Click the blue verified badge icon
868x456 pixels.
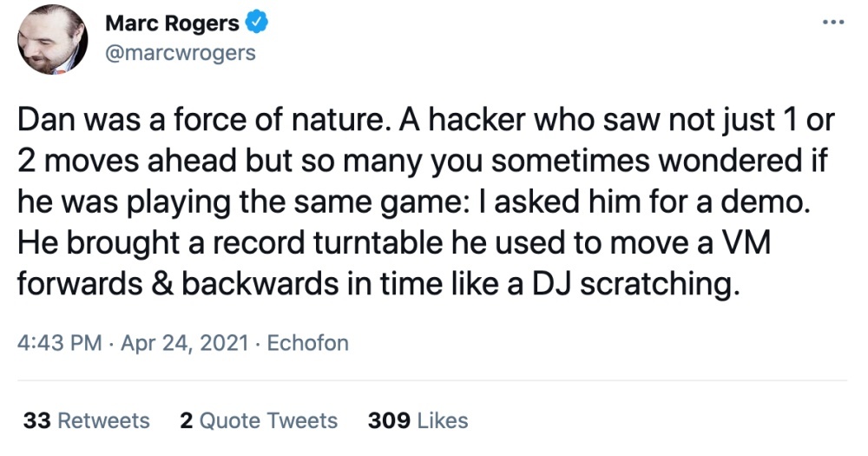(x=259, y=24)
